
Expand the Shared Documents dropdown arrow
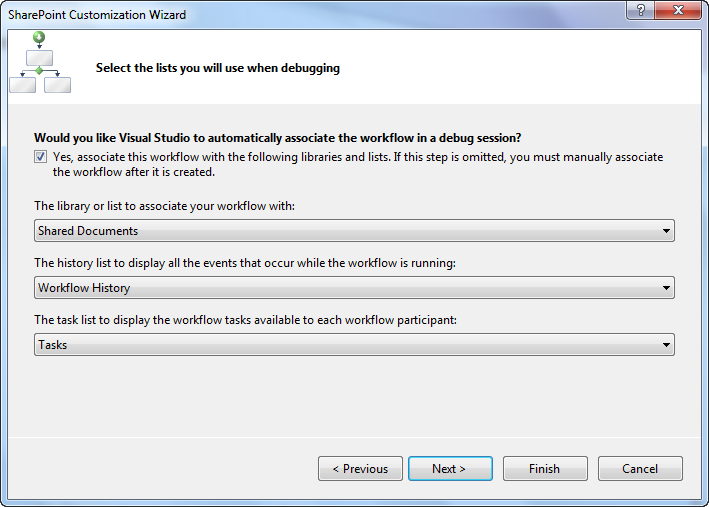click(x=666, y=231)
